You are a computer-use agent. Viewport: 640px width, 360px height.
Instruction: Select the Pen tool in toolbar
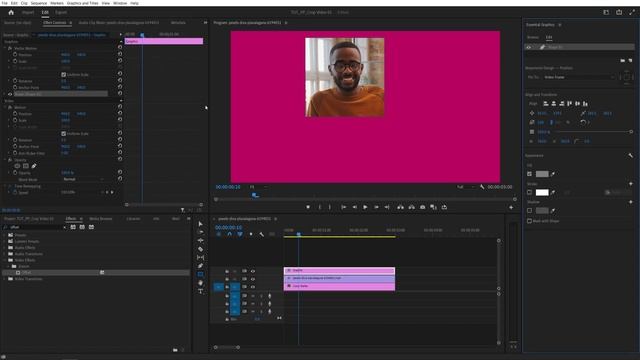(200, 266)
